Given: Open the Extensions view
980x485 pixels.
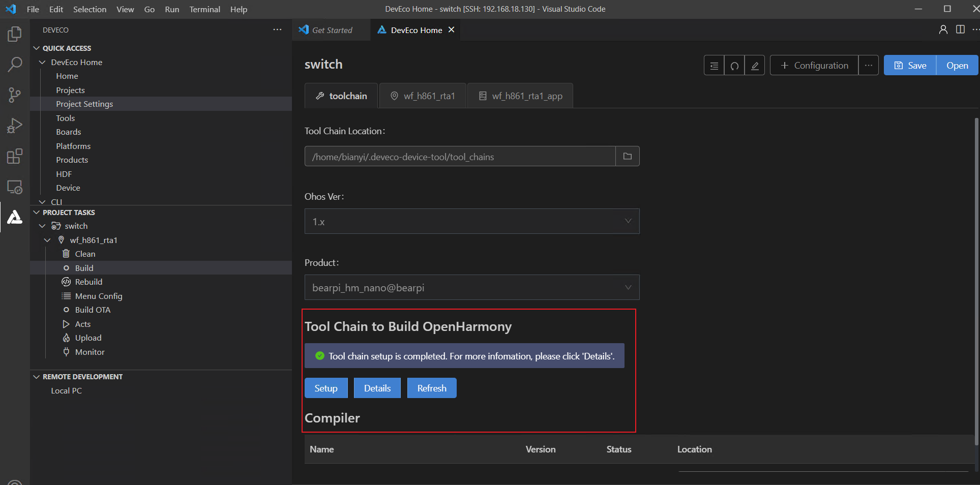Looking at the screenshot, I should [x=15, y=156].
